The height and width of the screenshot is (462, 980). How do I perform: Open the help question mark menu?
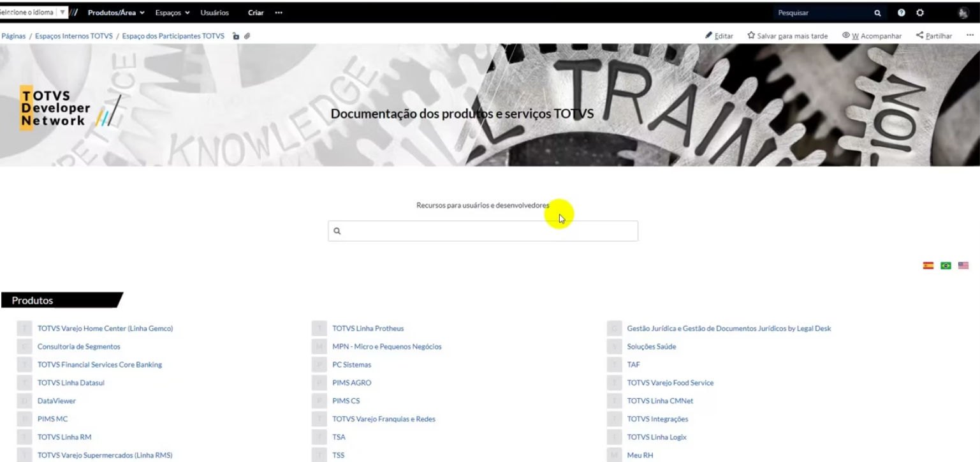point(902,13)
